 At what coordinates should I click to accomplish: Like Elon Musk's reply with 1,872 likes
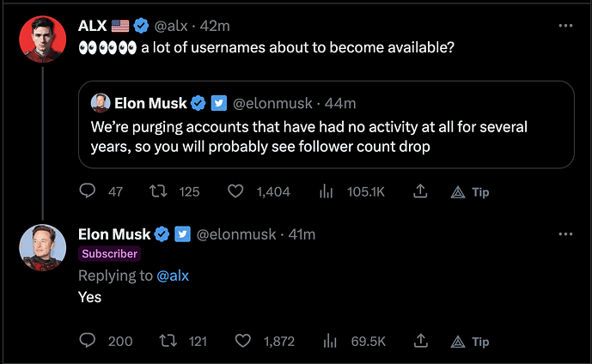[243, 341]
